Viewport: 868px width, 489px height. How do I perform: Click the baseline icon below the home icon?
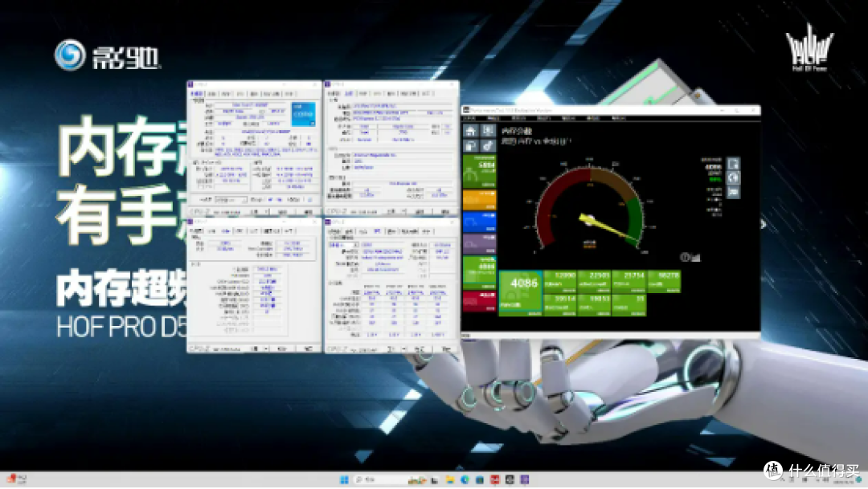coord(470,146)
